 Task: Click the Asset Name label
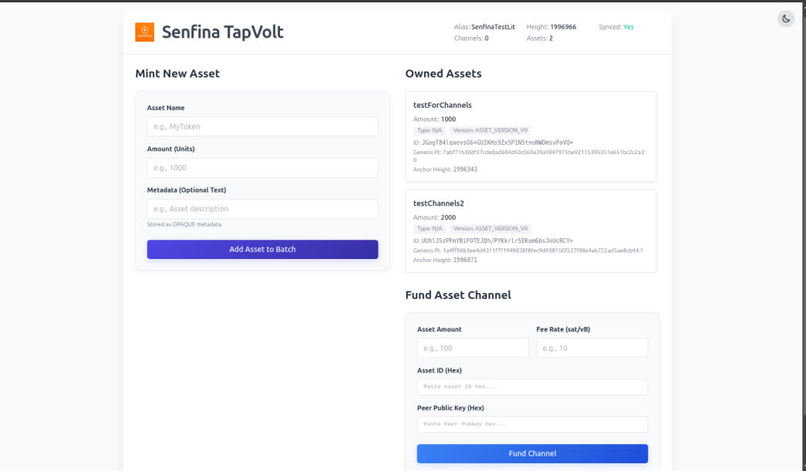[166, 108]
